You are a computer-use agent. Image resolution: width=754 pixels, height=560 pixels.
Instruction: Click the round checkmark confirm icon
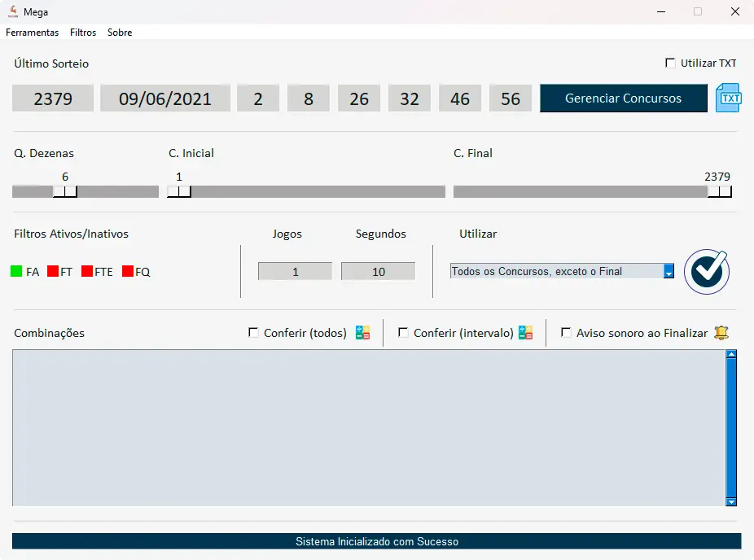pyautogui.click(x=706, y=272)
